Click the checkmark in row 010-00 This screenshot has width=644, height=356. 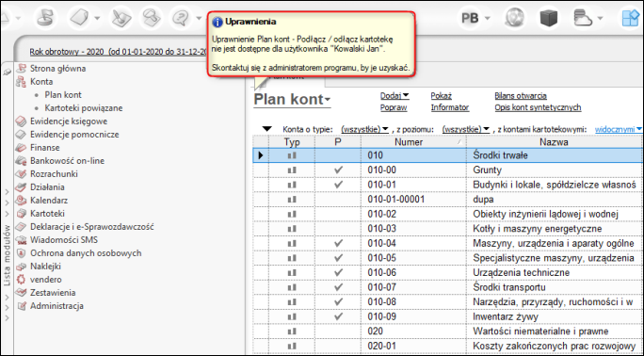338,170
